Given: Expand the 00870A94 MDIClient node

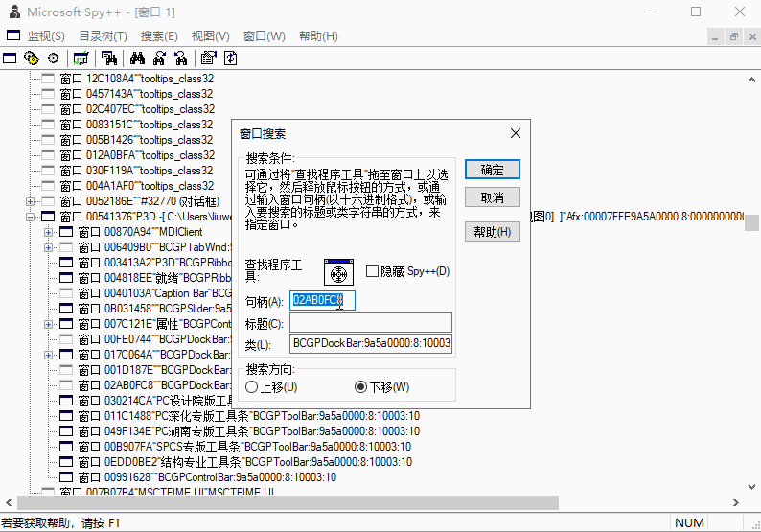Looking at the screenshot, I should click(x=48, y=233).
